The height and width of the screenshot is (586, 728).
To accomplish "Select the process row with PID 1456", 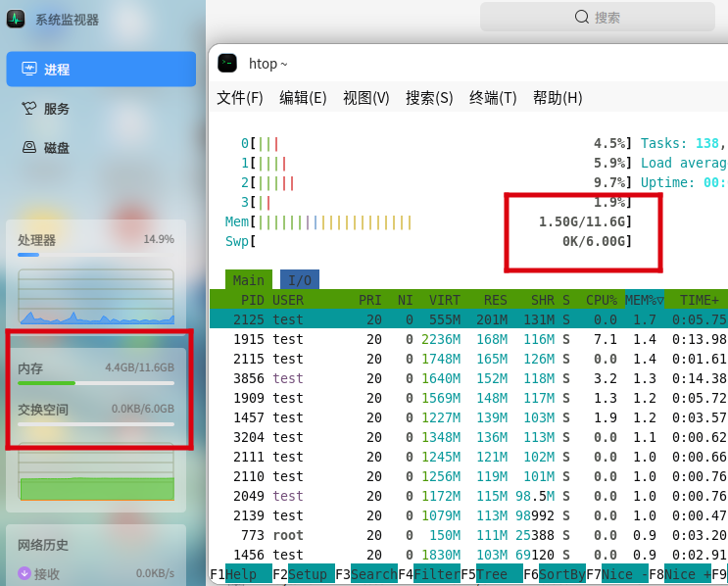I will click(x=469, y=555).
